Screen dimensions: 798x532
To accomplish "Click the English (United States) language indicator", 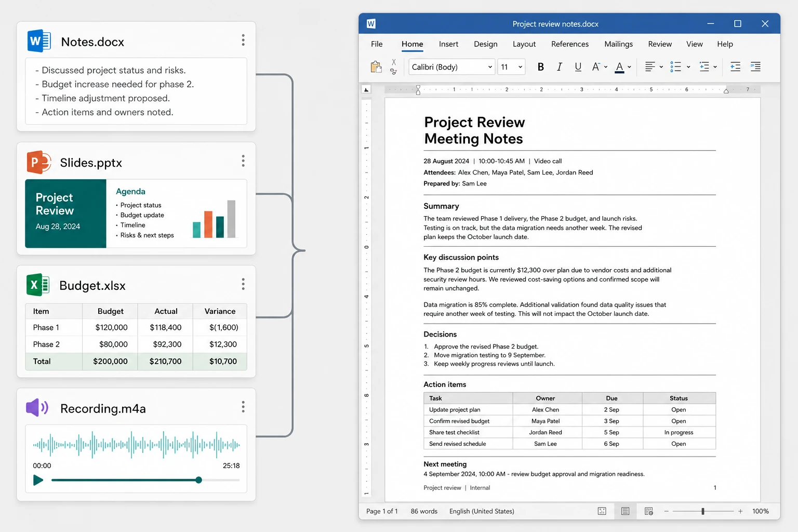I will point(482,511).
